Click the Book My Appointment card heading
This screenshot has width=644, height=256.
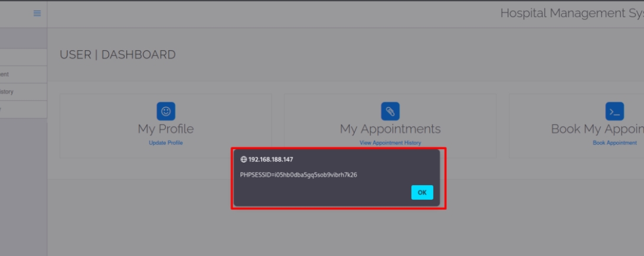597,129
